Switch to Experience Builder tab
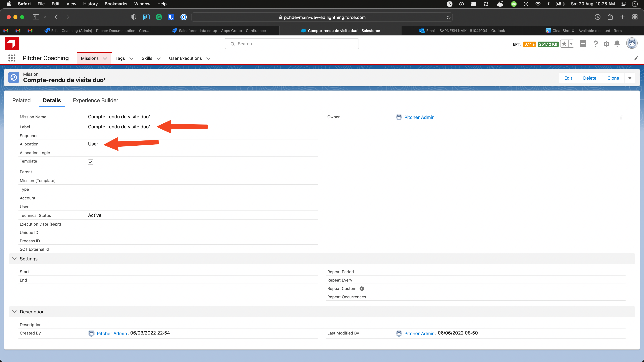 [x=95, y=100]
